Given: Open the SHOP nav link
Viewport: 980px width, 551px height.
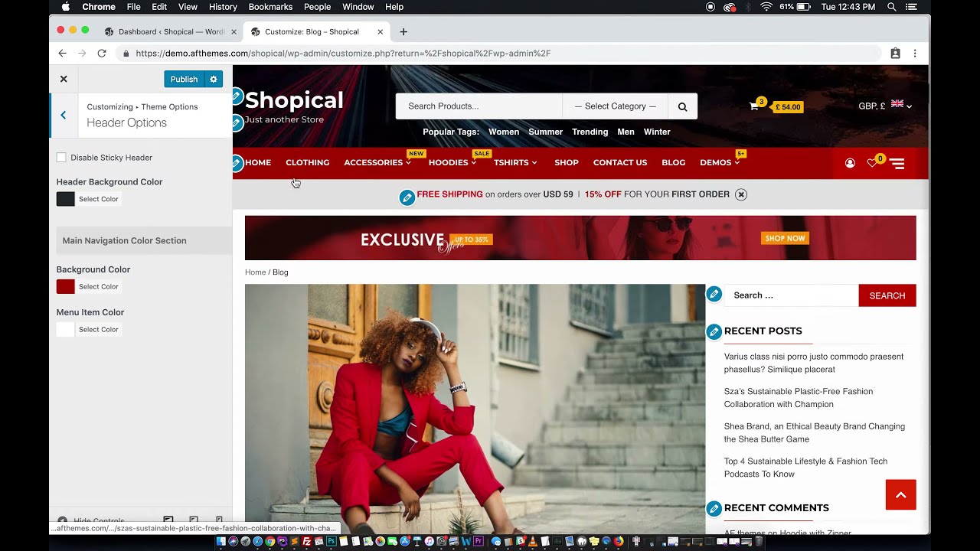Looking at the screenshot, I should [567, 162].
